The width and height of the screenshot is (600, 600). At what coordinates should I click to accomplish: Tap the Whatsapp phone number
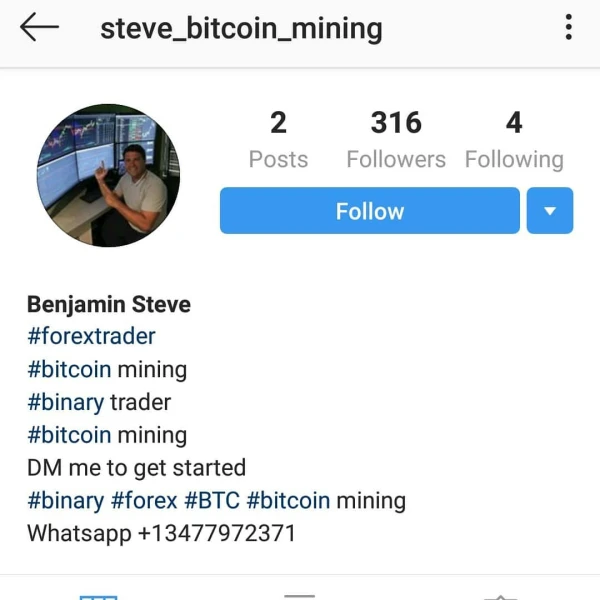[217, 533]
